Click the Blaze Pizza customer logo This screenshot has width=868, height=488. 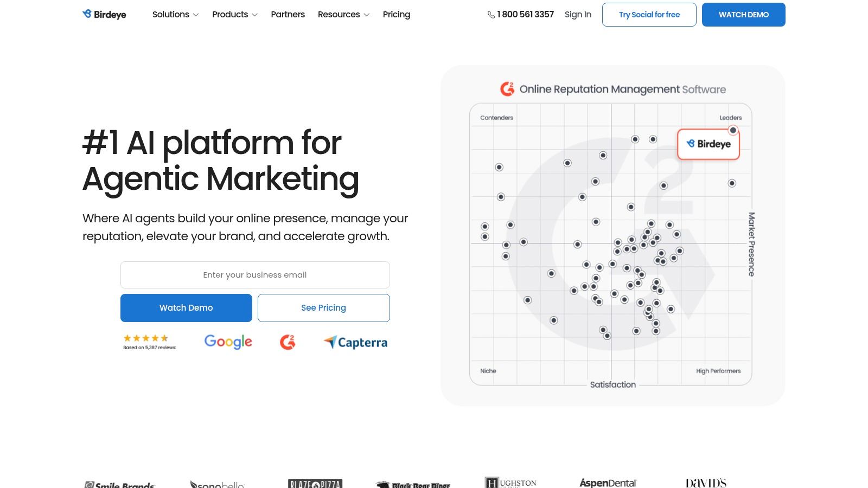click(x=315, y=483)
